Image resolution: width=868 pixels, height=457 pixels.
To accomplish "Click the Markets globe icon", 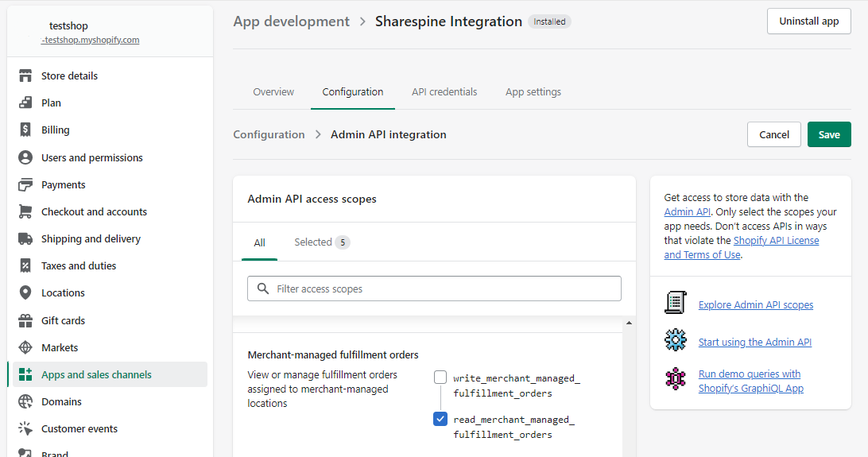I will click(25, 347).
